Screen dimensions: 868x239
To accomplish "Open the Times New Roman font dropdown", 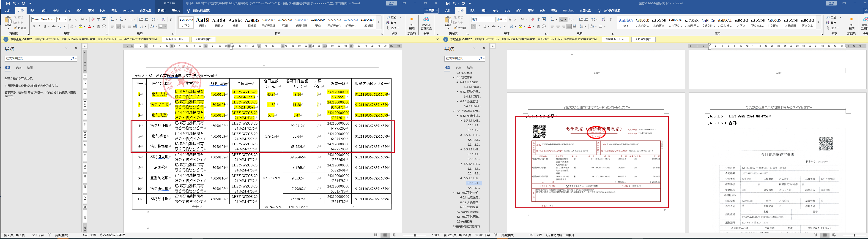I will tap(54, 19).
